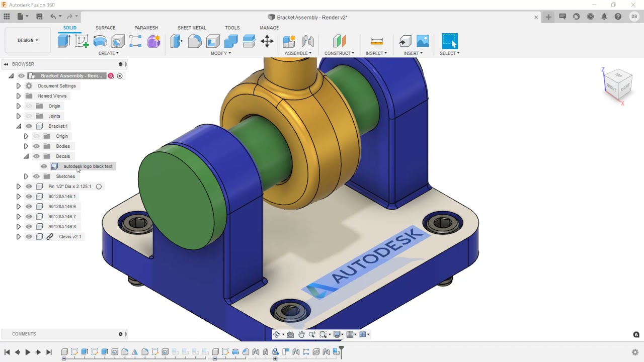Select the Shell tool
Screen dimensions: 644x362
click(213, 41)
